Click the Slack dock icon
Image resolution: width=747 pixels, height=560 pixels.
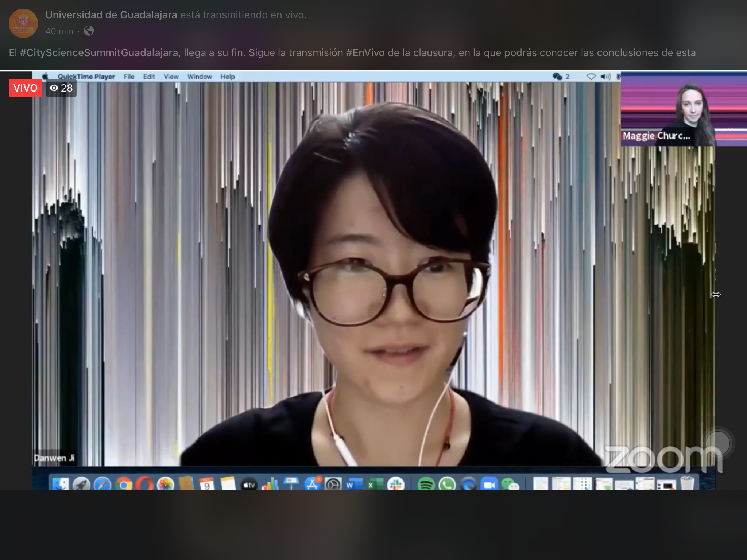[395, 484]
